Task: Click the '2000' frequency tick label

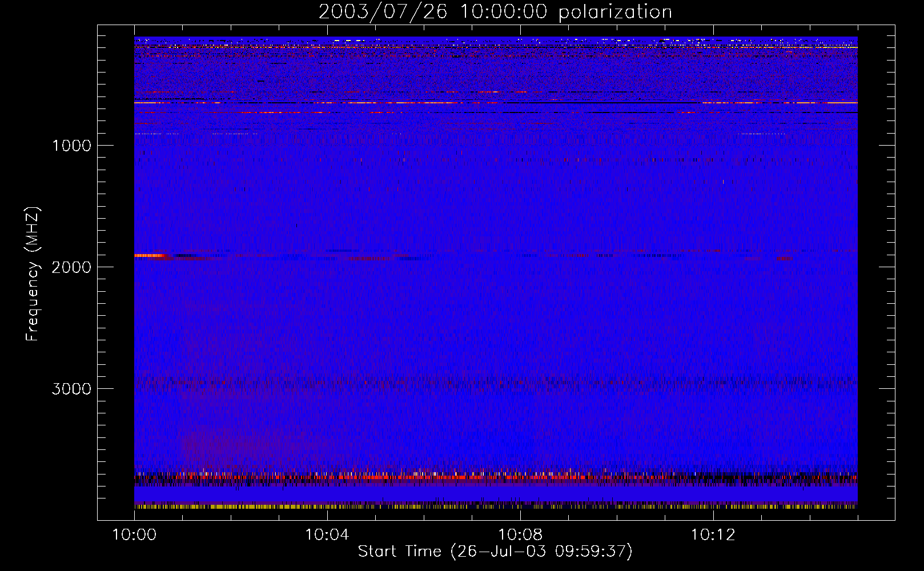Action: click(x=71, y=267)
